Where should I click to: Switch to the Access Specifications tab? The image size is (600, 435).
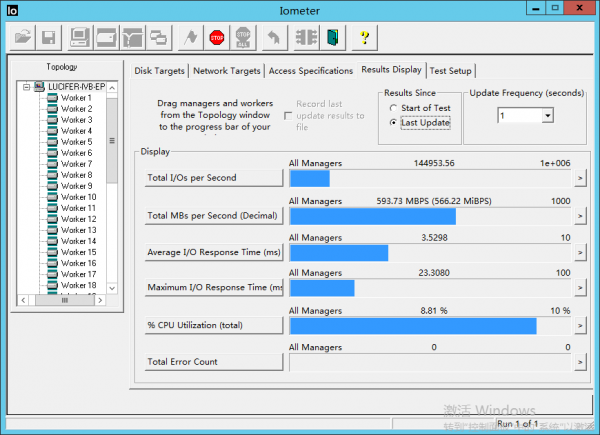[311, 71]
